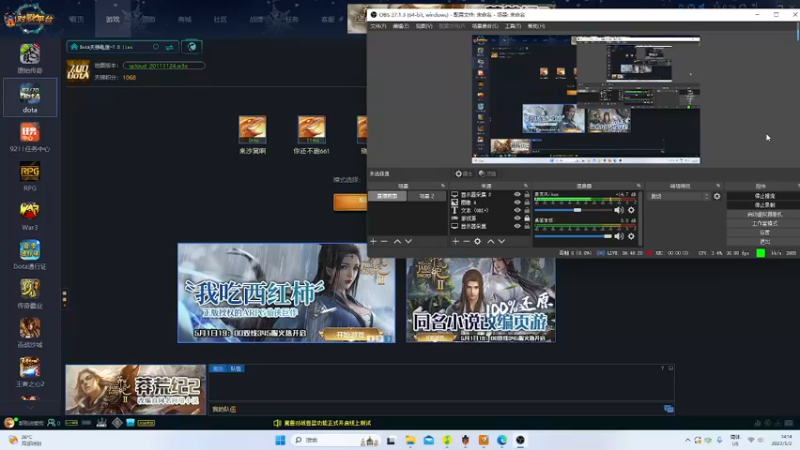The height and width of the screenshot is (450, 800).
Task: Open settings gear for 麦克风/Aux audio
Action: [x=631, y=210]
